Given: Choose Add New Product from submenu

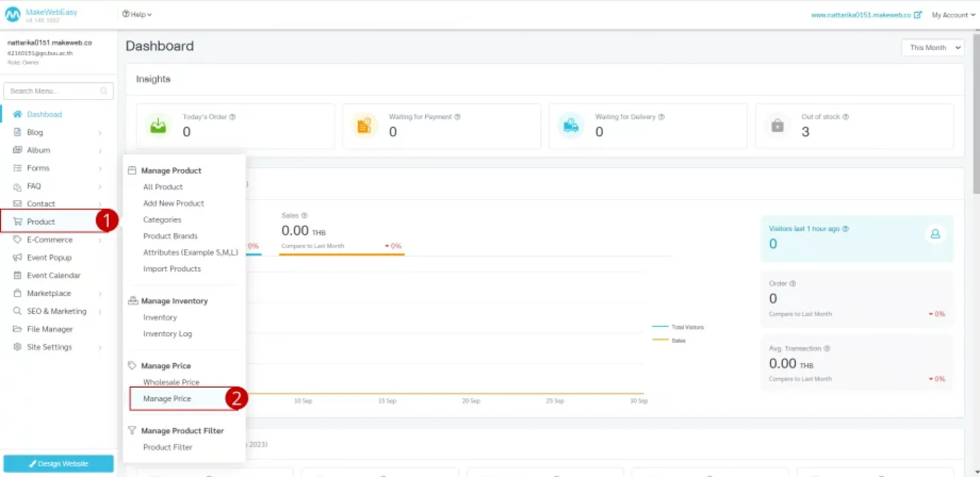Looking at the screenshot, I should [x=174, y=203].
